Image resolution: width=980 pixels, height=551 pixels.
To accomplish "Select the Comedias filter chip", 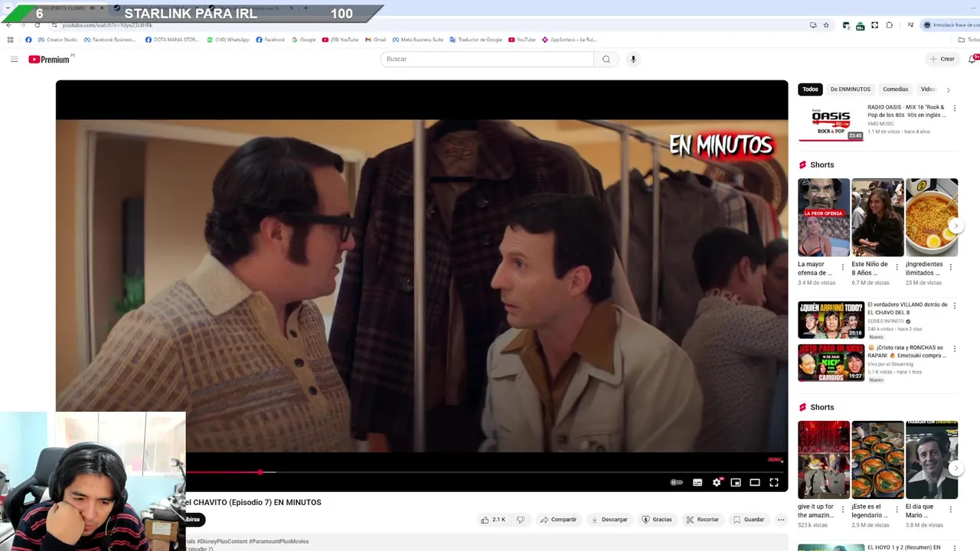I will (x=895, y=90).
